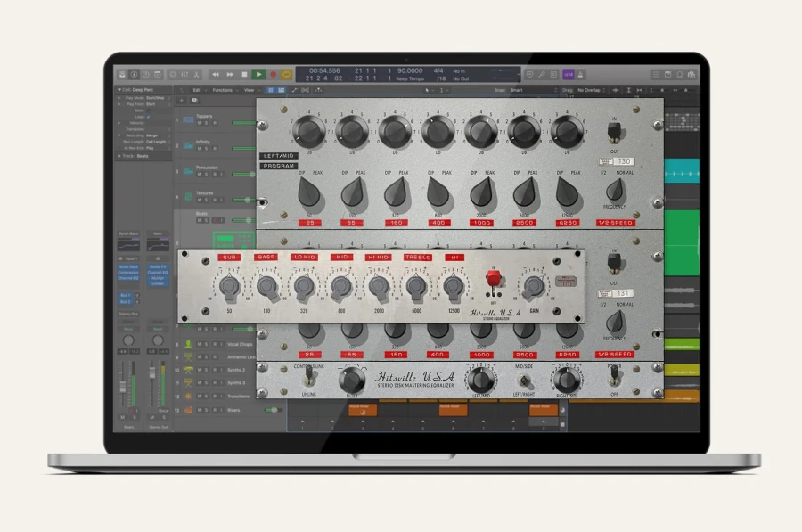Expand the Play Mode row triangle

tap(119, 98)
